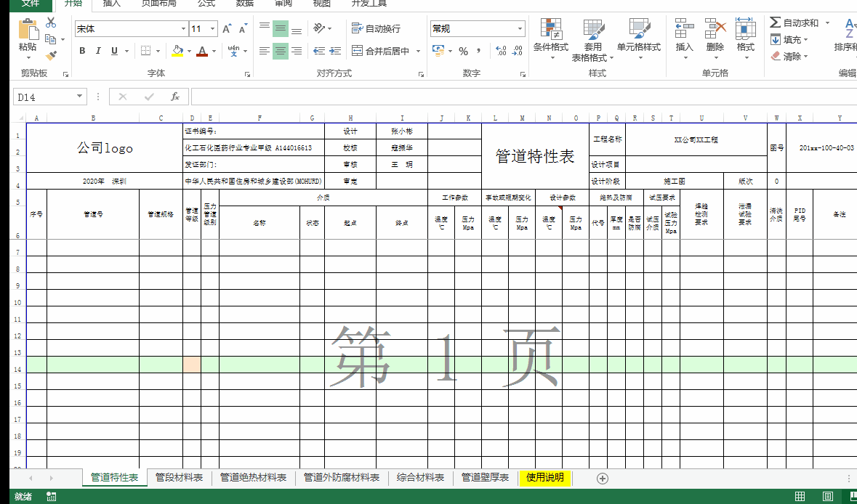Apply comma thousands separator style
Screen dimensions: 857x504
pyautogui.click(x=479, y=51)
